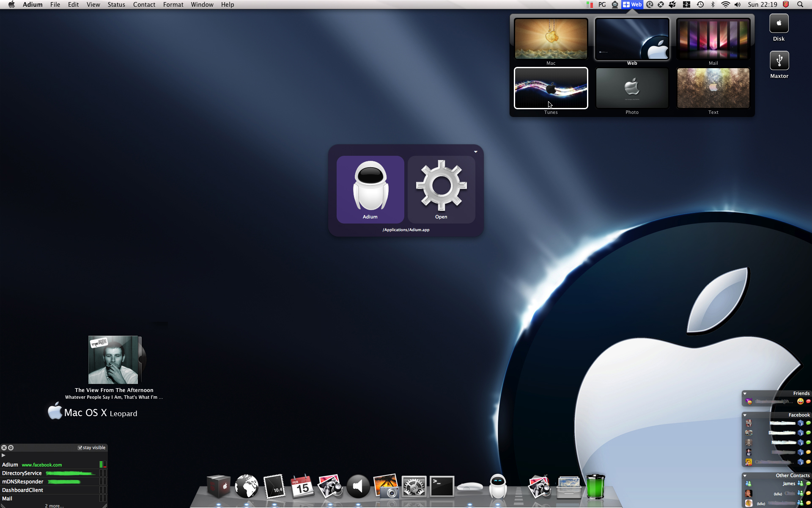812x508 pixels.
Task: Click the activity meter icon in menu bar
Action: point(590,5)
